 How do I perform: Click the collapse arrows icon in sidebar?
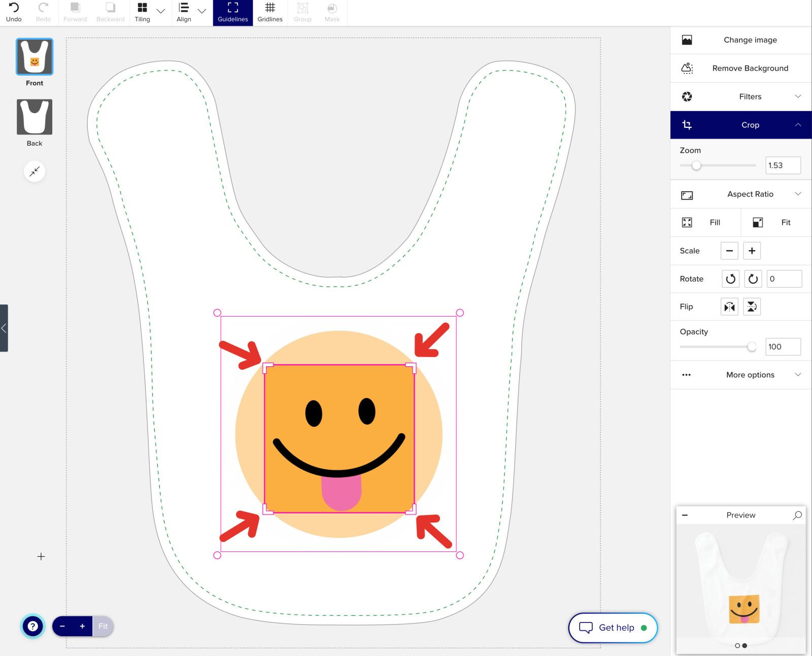click(x=35, y=171)
